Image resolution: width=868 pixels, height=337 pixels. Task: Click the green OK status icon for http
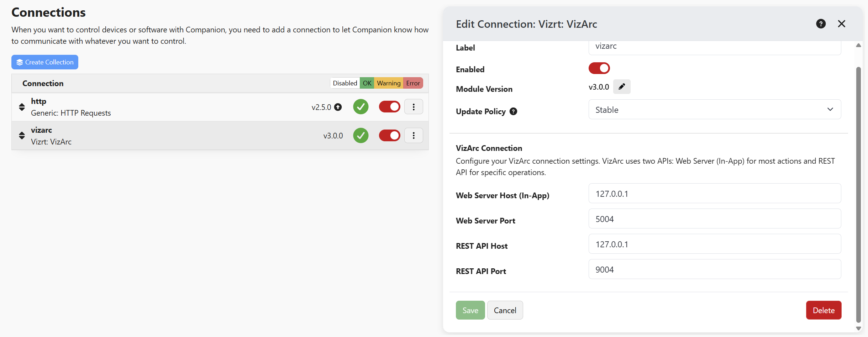pyautogui.click(x=361, y=107)
